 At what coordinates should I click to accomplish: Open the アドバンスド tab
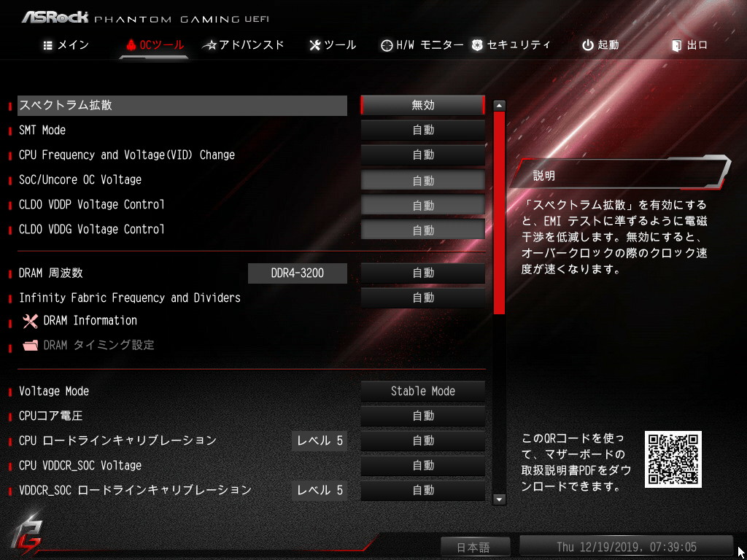[244, 45]
